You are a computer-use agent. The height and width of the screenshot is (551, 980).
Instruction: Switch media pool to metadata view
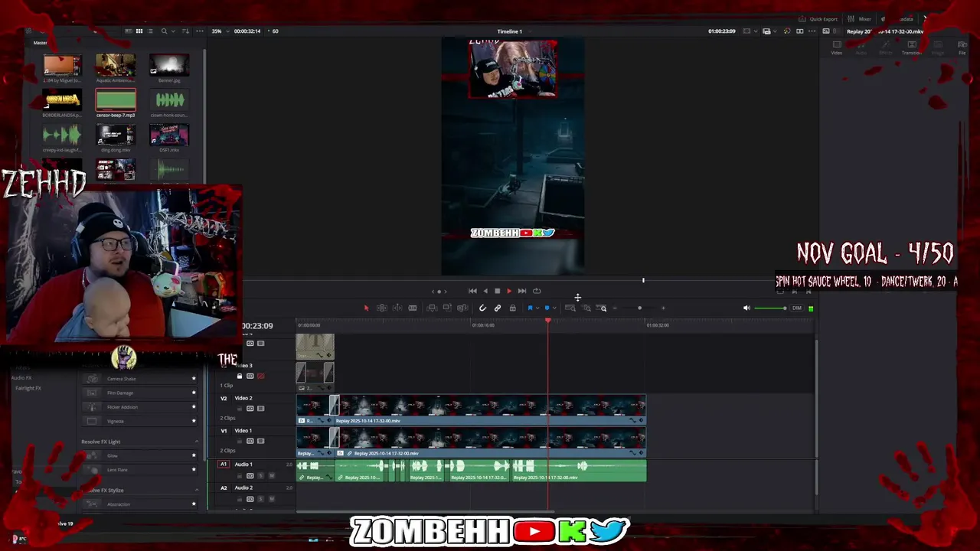coord(127,31)
